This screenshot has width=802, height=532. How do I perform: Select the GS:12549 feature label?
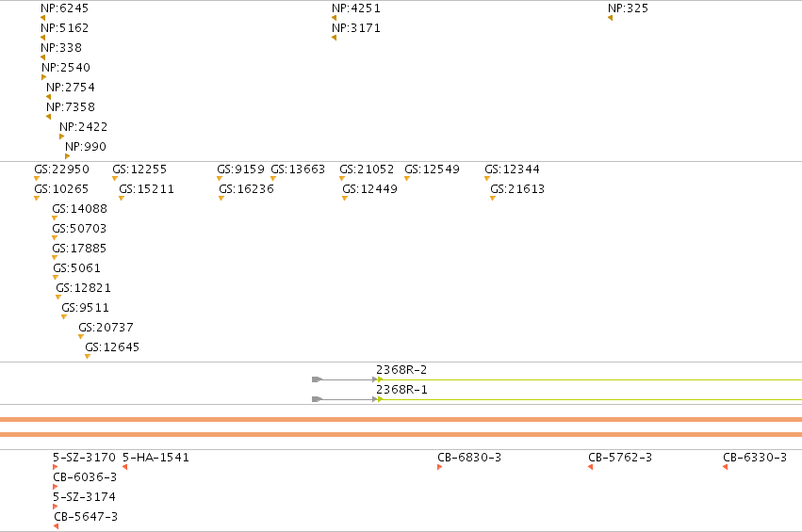[x=433, y=169]
